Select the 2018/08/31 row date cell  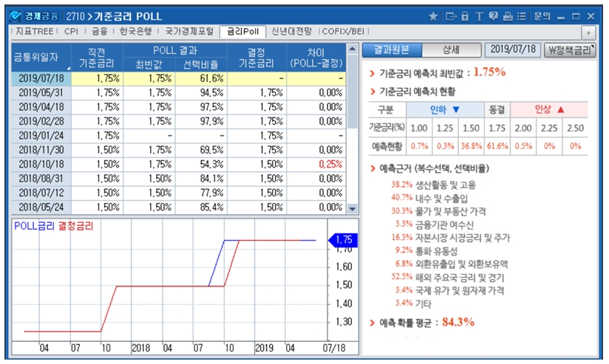click(x=41, y=179)
